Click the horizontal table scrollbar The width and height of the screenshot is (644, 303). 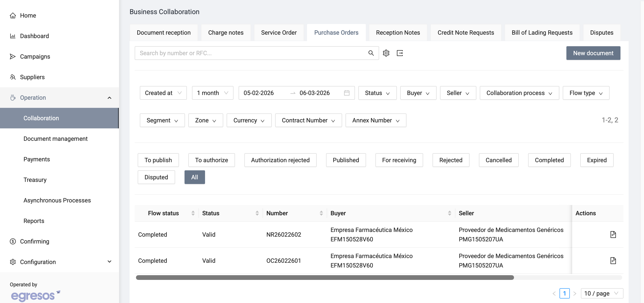325,278
